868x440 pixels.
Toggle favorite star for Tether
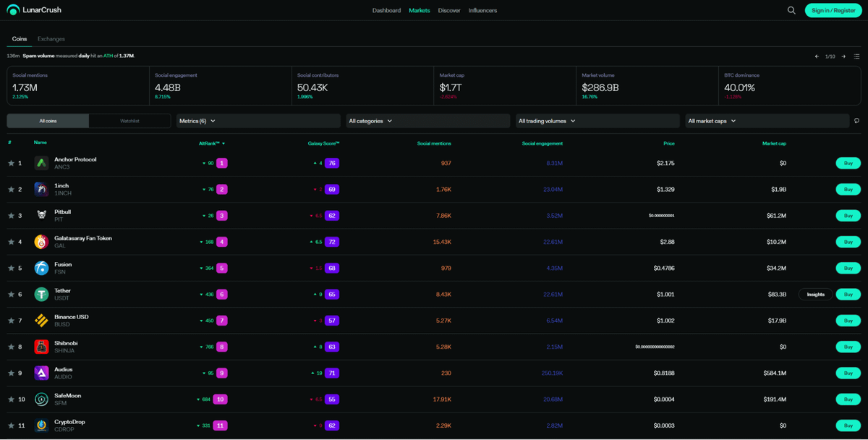(x=11, y=295)
